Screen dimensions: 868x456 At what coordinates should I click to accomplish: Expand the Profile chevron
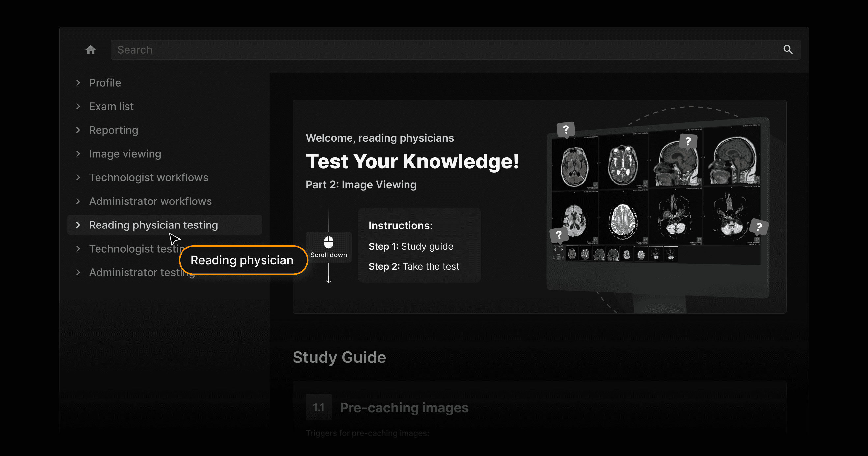tap(78, 83)
